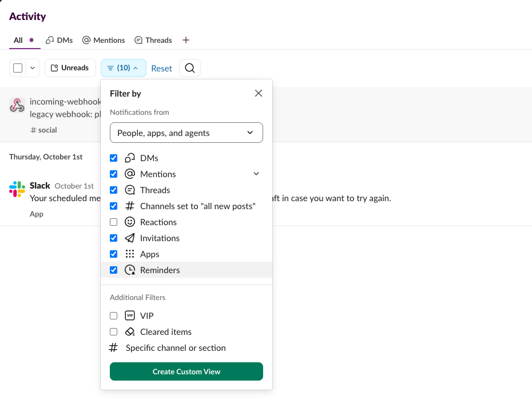Click the Cleared items eraser icon

pos(130,331)
